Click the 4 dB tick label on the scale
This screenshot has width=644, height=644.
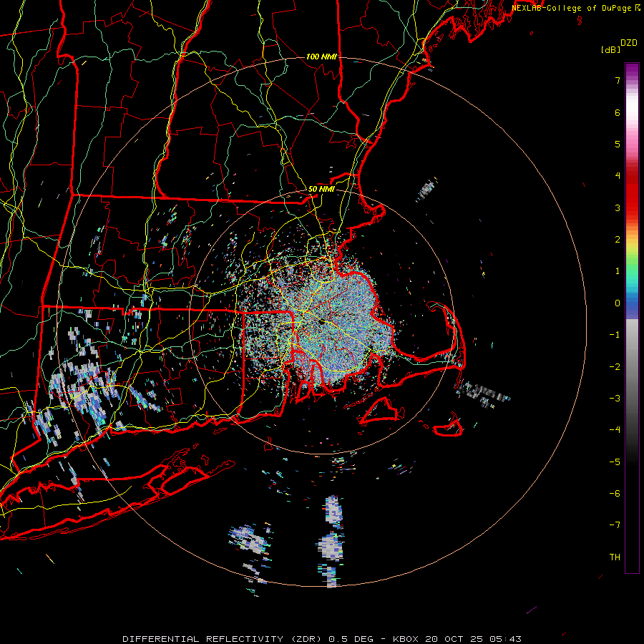pyautogui.click(x=618, y=176)
